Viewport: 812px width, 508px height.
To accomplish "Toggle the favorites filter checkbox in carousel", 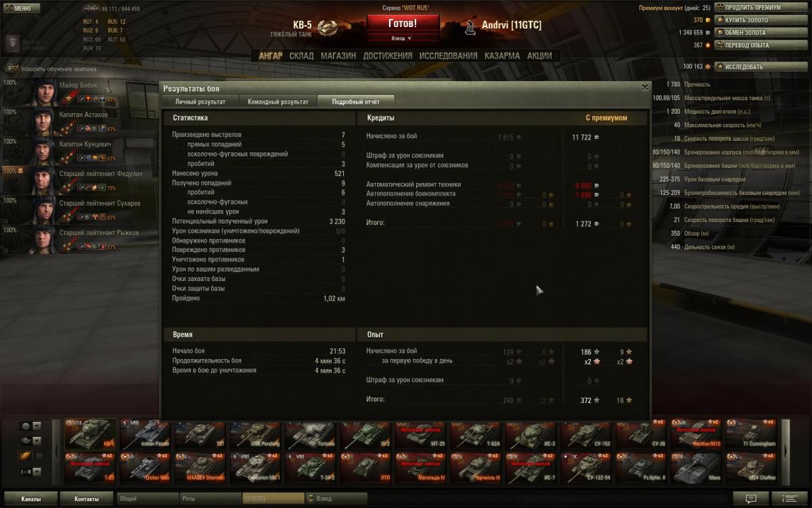I will pos(39,456).
